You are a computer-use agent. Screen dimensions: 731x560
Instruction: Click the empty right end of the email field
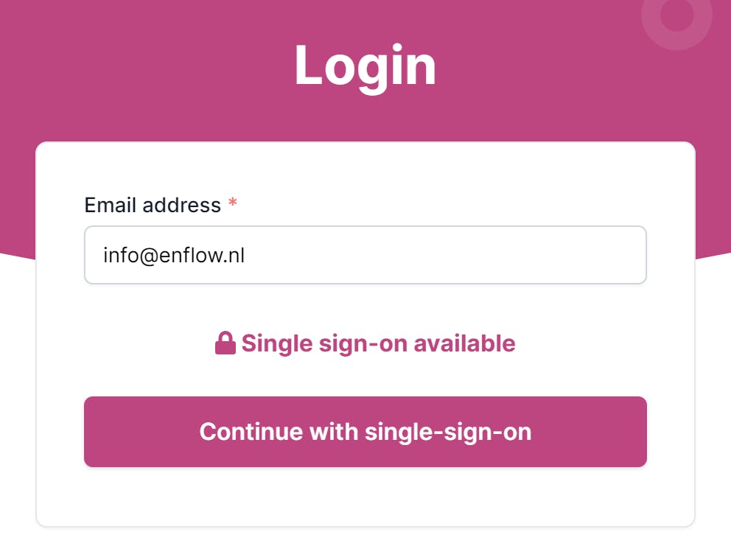click(575, 255)
